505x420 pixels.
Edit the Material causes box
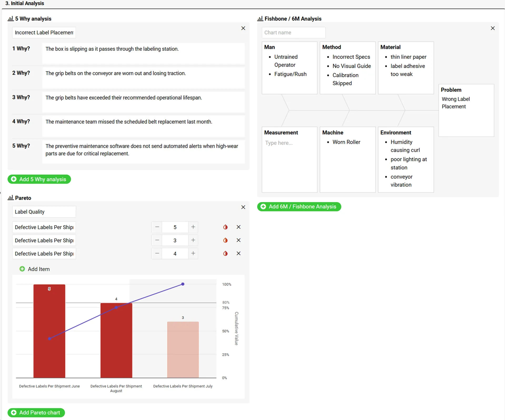click(x=406, y=68)
